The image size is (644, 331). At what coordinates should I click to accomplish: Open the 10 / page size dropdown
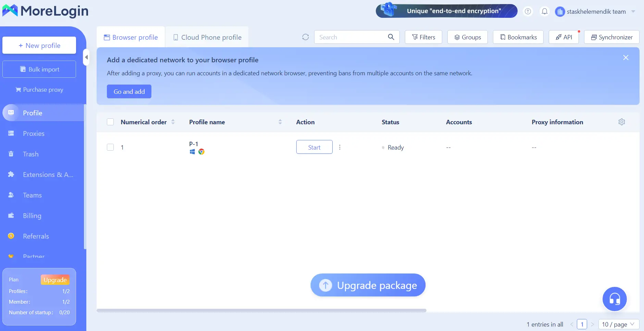click(x=619, y=324)
